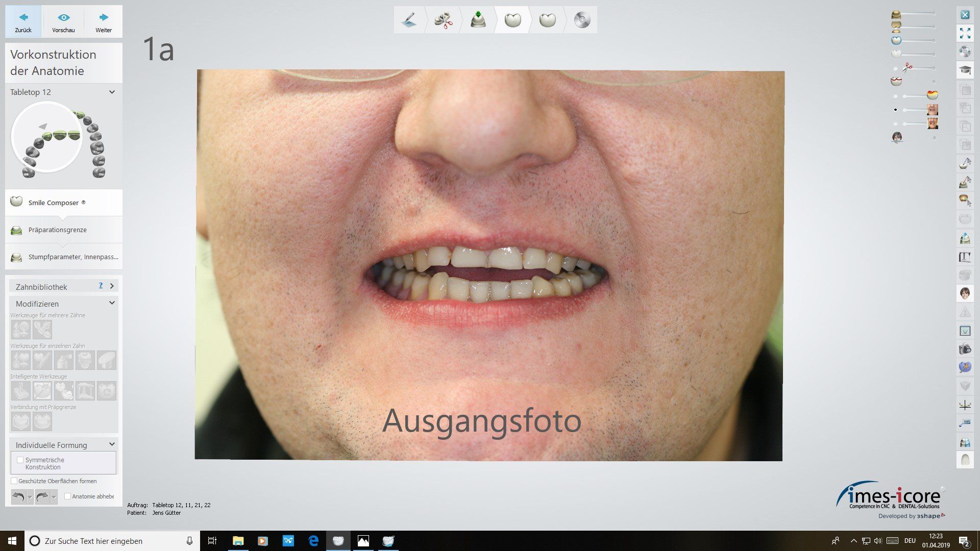This screenshot has height=551, width=980.
Task: Click the redo arrow button
Action: coord(42,496)
